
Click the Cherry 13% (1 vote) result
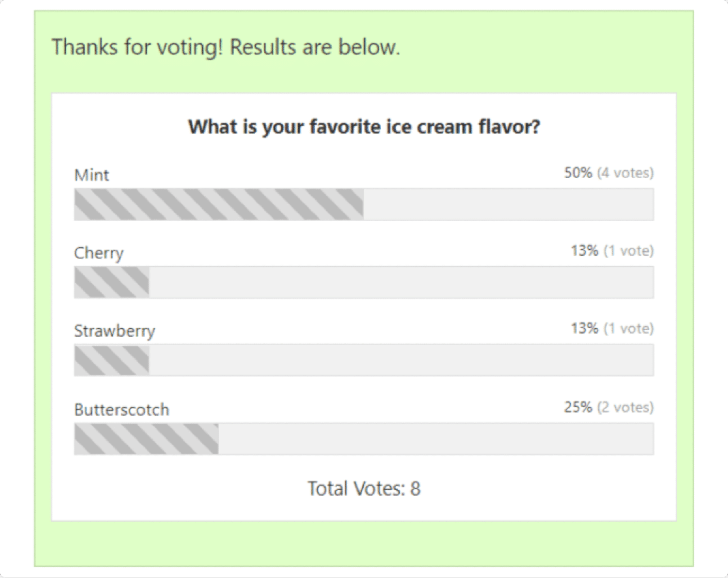tap(612, 251)
